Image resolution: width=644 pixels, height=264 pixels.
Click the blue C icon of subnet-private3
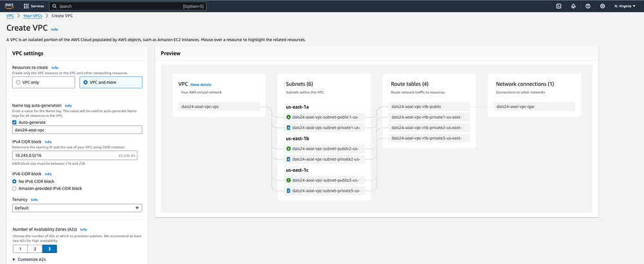point(288,190)
